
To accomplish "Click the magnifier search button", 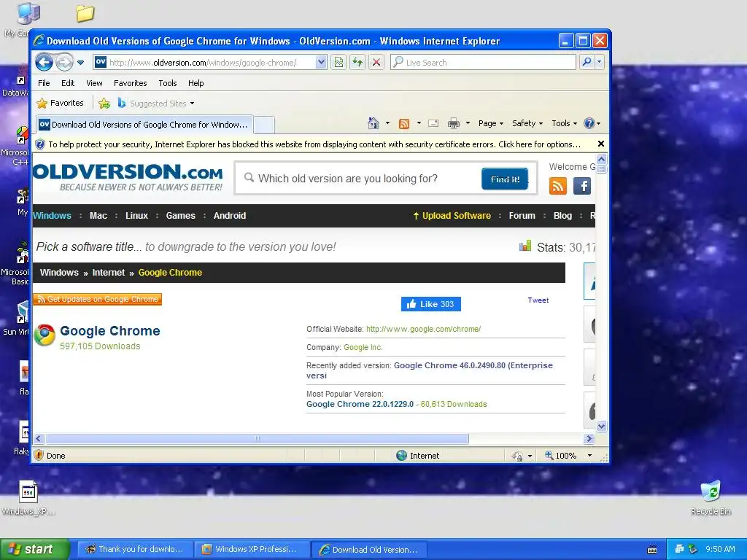I will tap(587, 62).
